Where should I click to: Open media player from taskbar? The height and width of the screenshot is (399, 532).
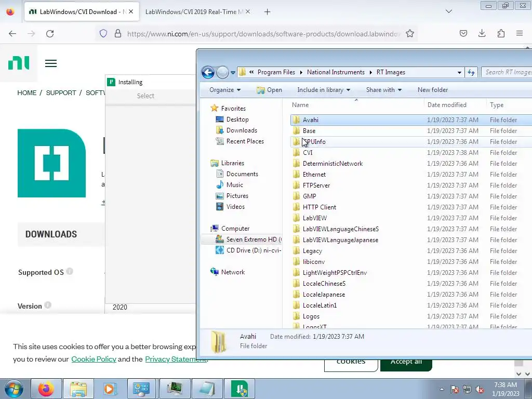[110, 389]
